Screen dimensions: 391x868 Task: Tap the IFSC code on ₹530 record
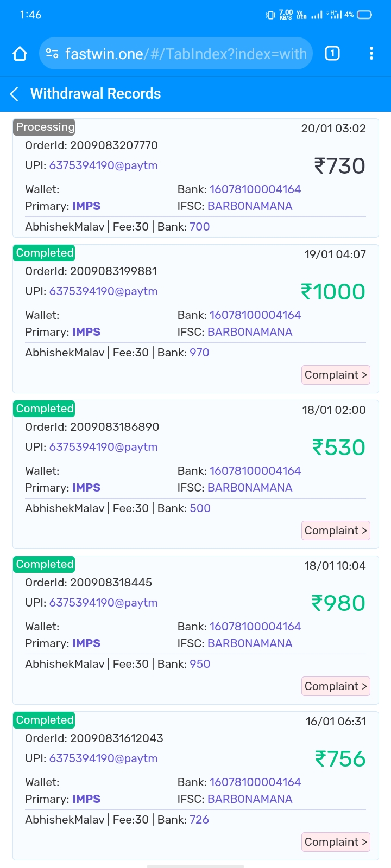click(x=250, y=488)
